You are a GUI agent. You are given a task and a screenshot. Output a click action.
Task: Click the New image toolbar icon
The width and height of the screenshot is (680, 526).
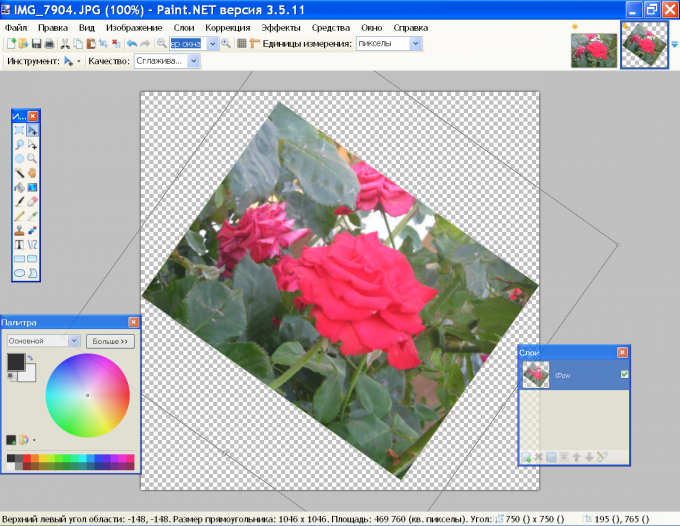[11, 43]
